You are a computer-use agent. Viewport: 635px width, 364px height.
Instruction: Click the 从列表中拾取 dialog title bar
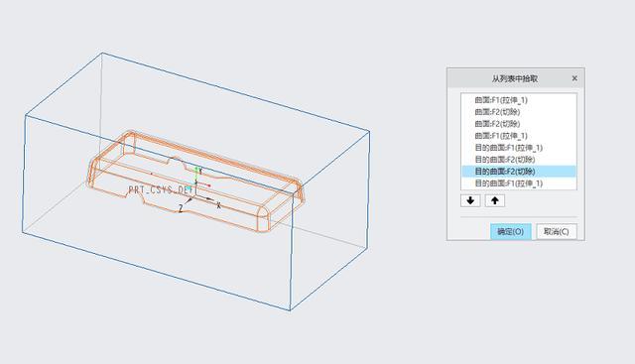pos(516,78)
